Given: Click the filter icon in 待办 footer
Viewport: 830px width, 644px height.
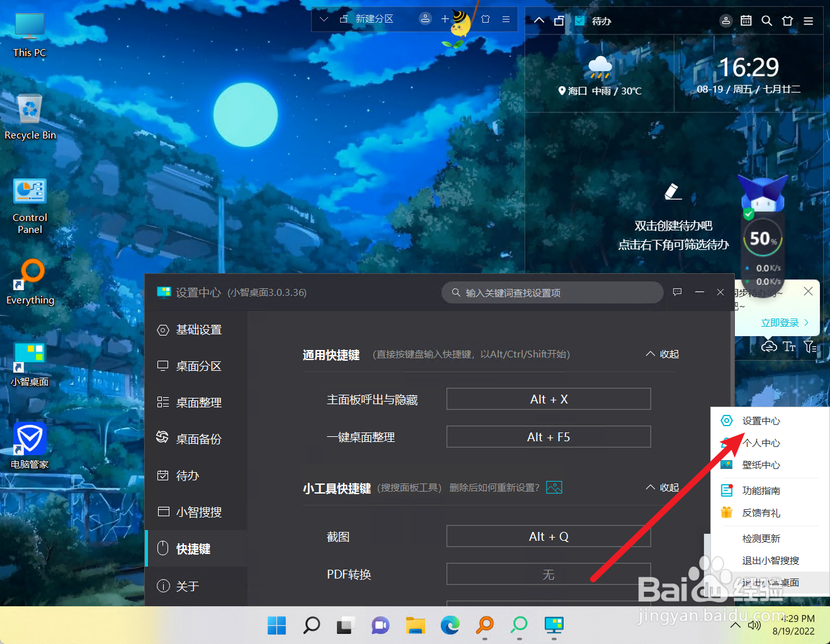Looking at the screenshot, I should pos(810,346).
